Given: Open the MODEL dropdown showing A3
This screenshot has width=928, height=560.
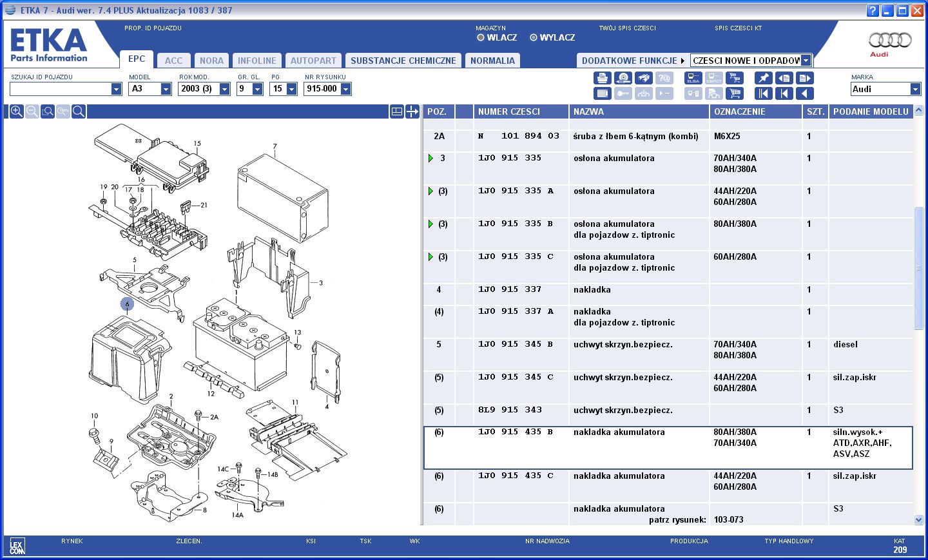Looking at the screenshot, I should pyautogui.click(x=166, y=89).
